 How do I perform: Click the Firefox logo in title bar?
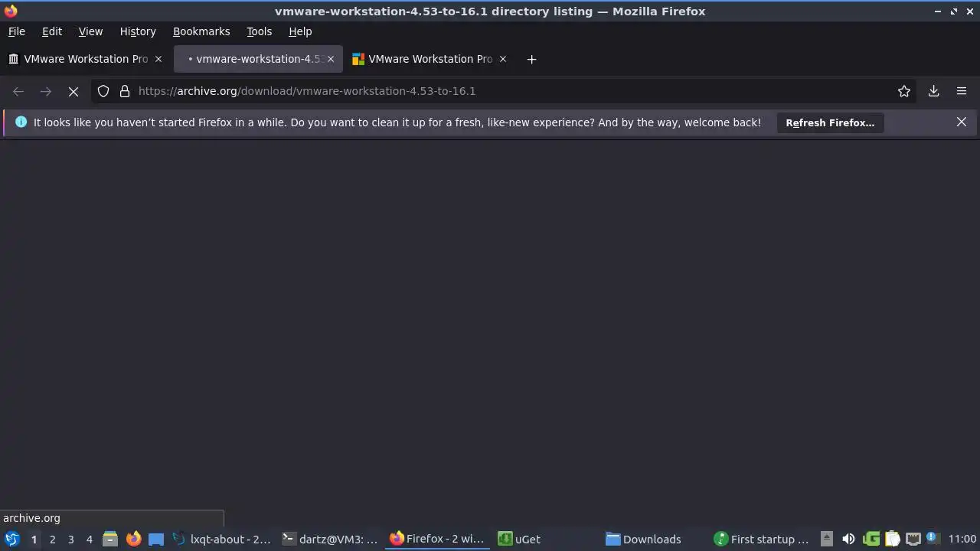tap(11, 11)
